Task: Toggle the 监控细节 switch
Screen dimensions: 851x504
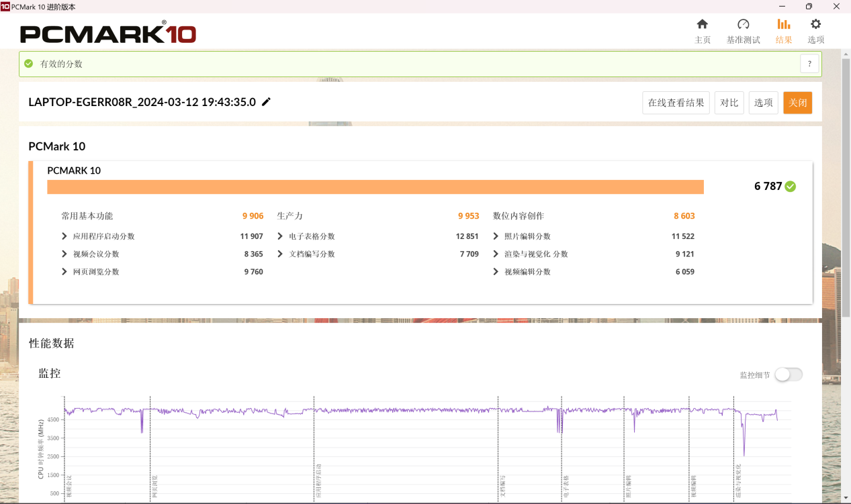Action: (789, 374)
